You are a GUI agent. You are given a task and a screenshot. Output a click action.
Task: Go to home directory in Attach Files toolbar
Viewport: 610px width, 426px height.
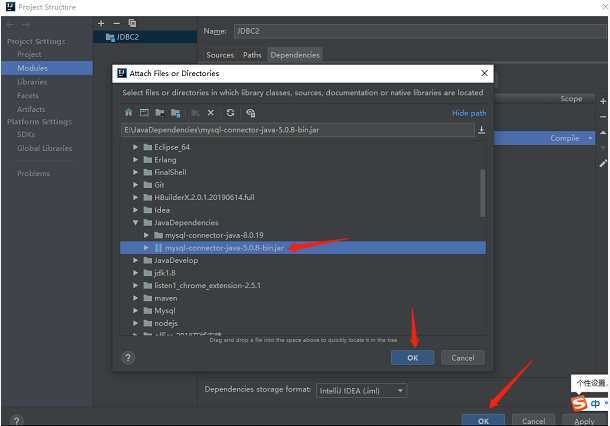tap(128, 113)
